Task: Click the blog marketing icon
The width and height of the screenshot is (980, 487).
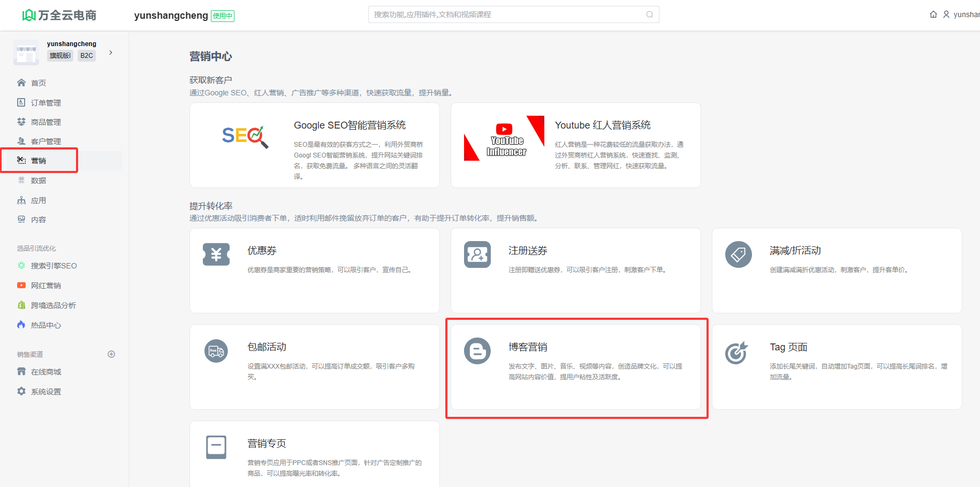Action: tap(477, 351)
